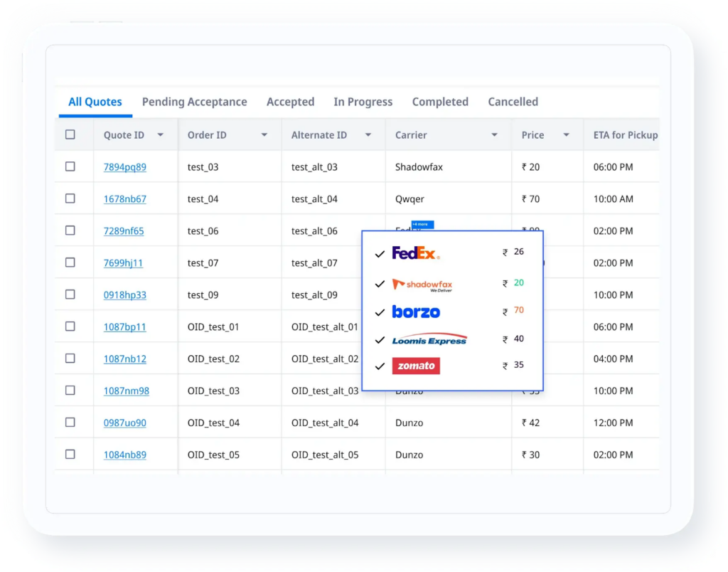Open the Completed quotes tab

pos(439,102)
